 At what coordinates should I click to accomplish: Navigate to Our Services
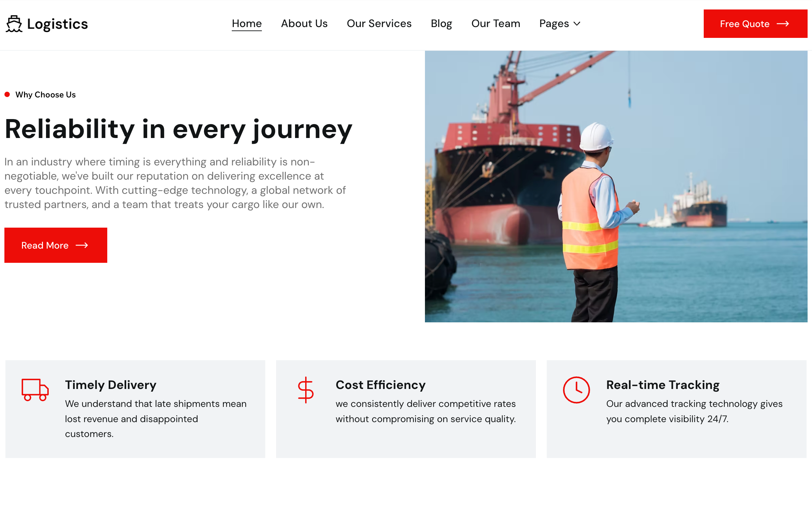[x=379, y=24]
